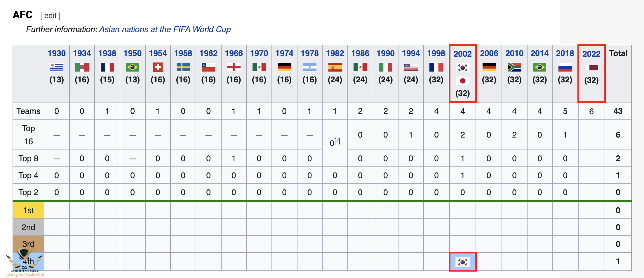Viewport: 644px width, 278px height.
Task: Open the edit link beside AFC heading
Action: 50,15
